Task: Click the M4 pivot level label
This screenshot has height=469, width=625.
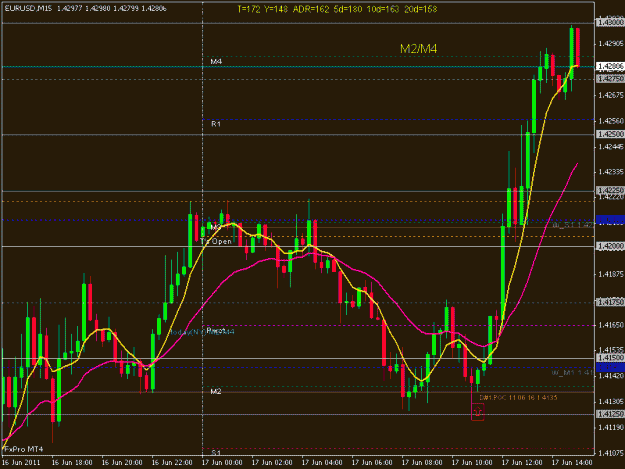Action: (216, 62)
